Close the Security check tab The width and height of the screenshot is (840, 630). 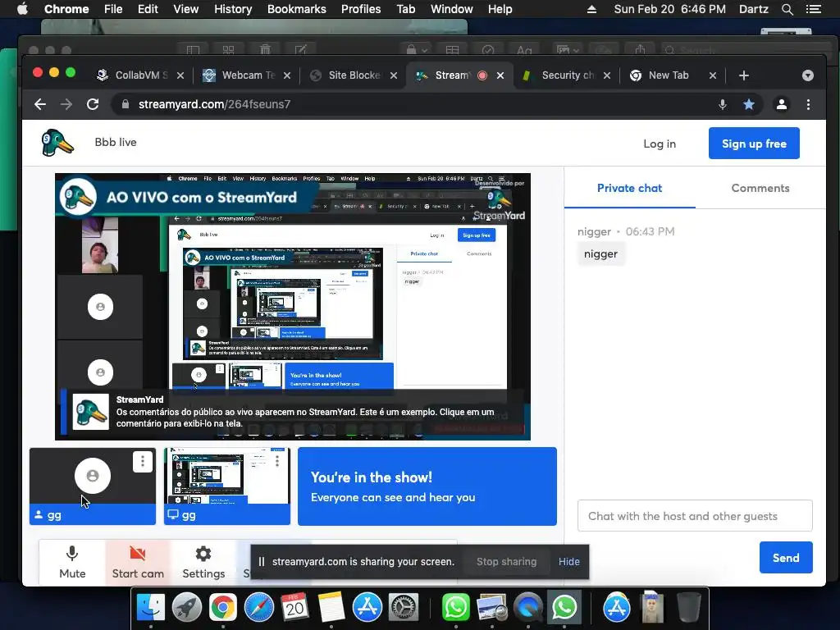click(607, 75)
